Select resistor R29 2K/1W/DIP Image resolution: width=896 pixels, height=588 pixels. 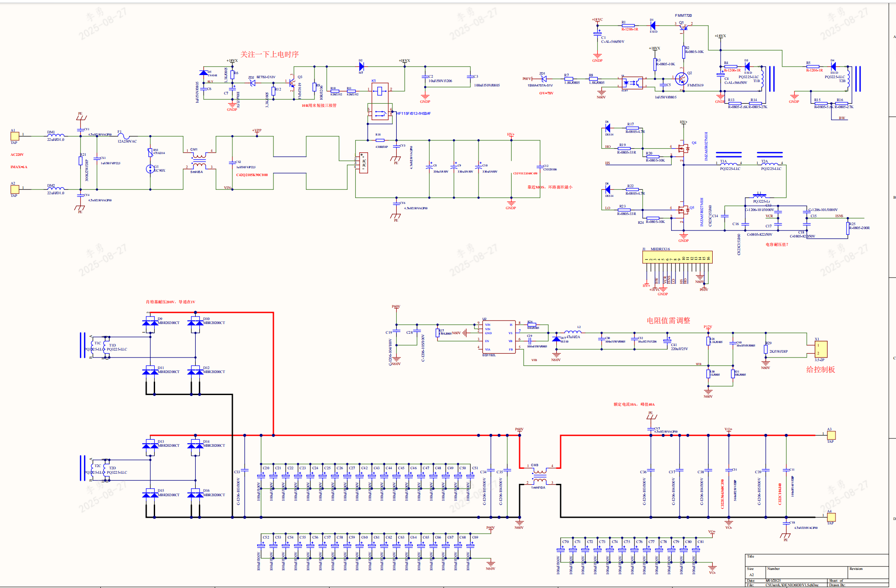coord(766,349)
